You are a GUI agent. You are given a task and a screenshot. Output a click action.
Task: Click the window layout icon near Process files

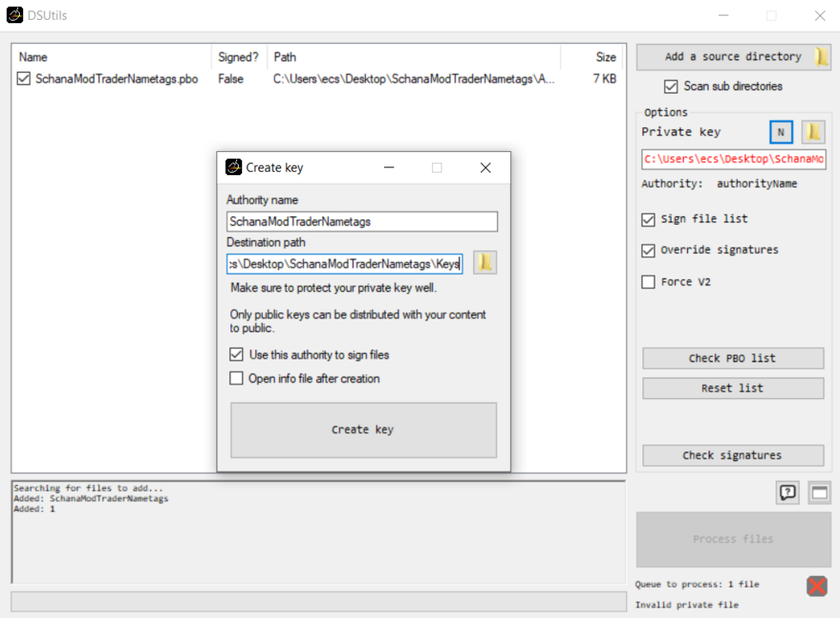point(819,493)
